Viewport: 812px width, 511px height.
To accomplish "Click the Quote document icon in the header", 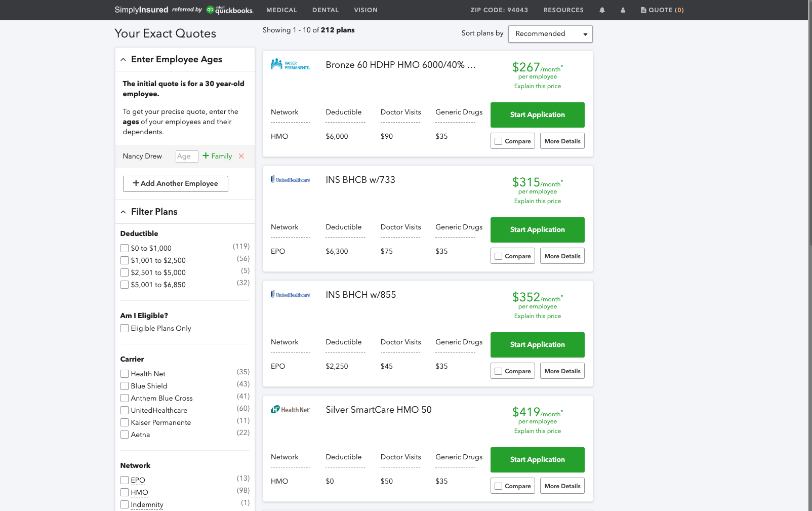I will click(642, 10).
